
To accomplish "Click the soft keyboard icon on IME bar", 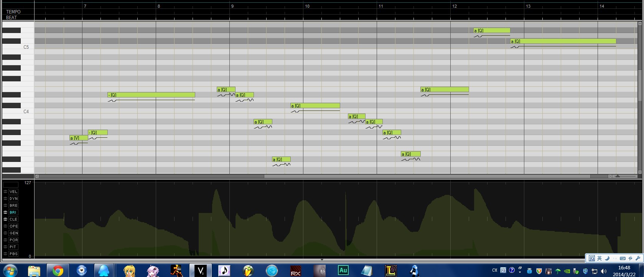I will coord(623,258).
